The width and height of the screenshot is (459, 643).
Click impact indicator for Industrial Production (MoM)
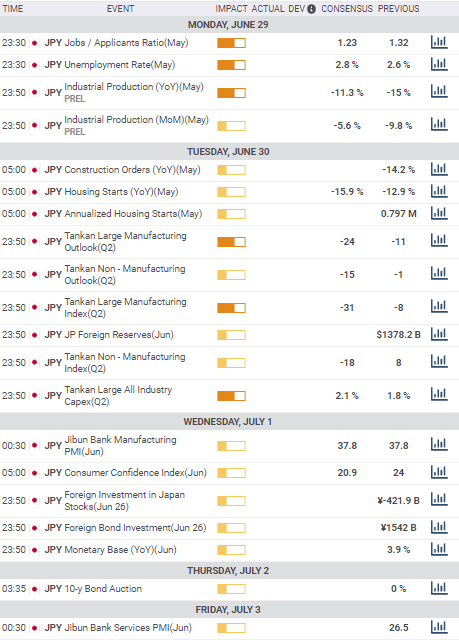pyautogui.click(x=231, y=126)
